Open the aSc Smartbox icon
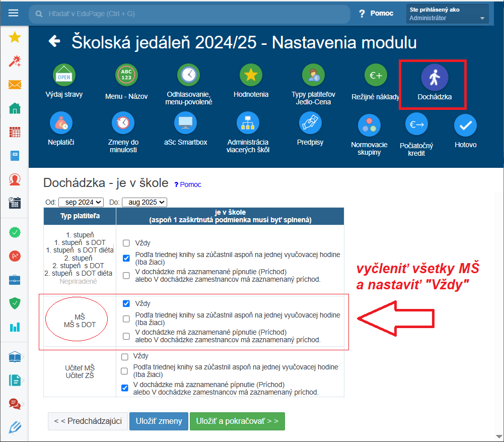Viewport: 504px width, 442px height. [x=185, y=123]
